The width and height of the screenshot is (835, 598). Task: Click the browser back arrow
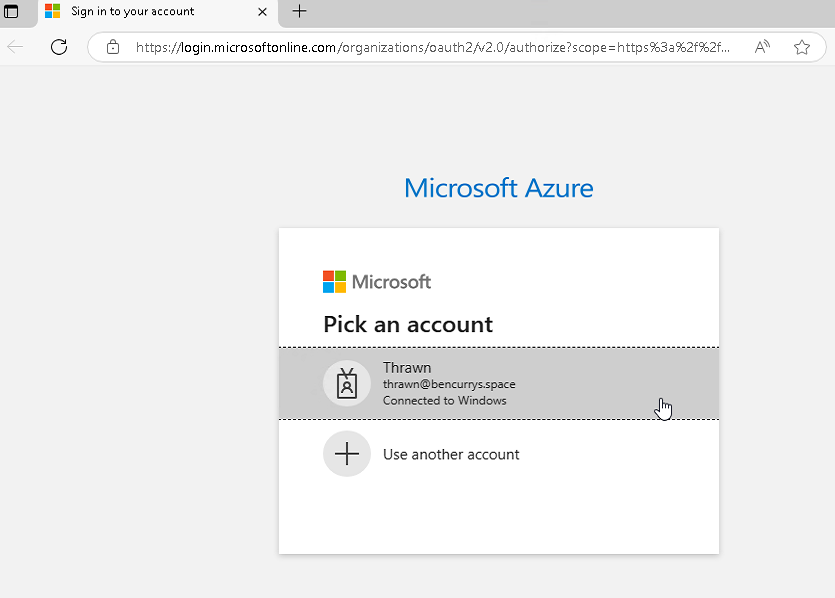(x=15, y=47)
